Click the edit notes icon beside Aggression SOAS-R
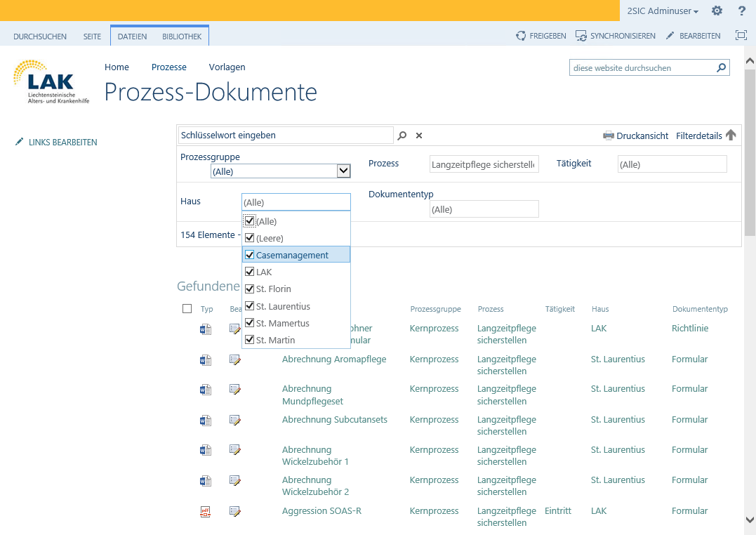Screen dimensions: 756x535 (234, 510)
